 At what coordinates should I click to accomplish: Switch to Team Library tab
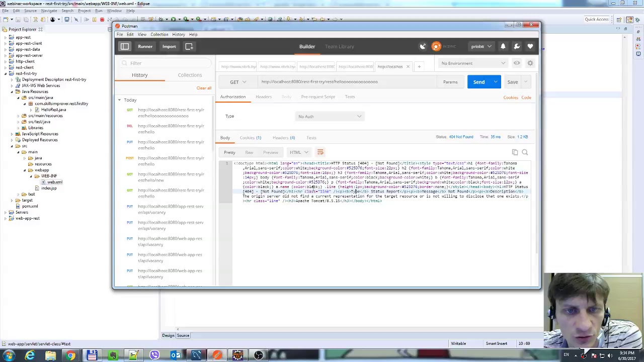click(339, 46)
